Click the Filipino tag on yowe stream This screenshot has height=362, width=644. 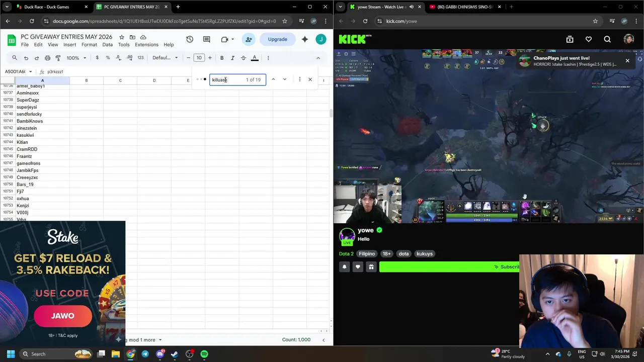pos(367,254)
